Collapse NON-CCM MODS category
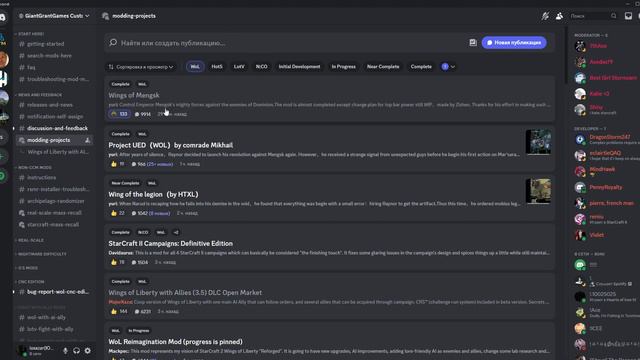The height and width of the screenshot is (360, 640). (34, 167)
